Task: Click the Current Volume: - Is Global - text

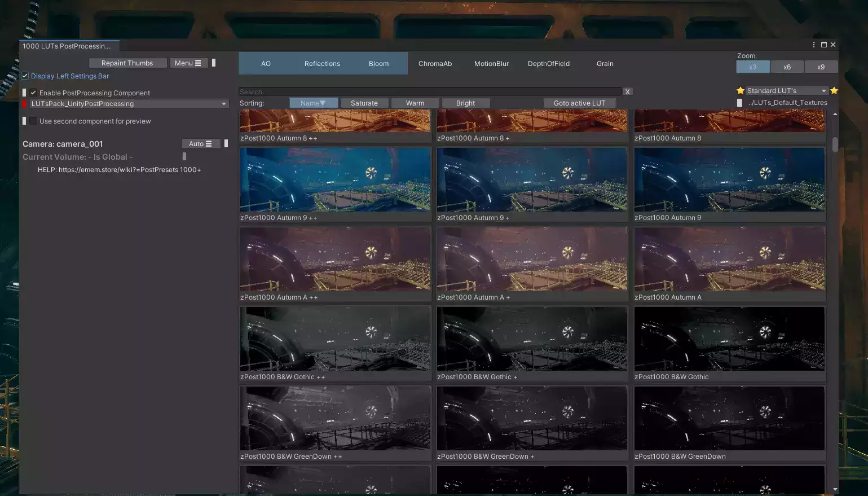Action: point(78,157)
